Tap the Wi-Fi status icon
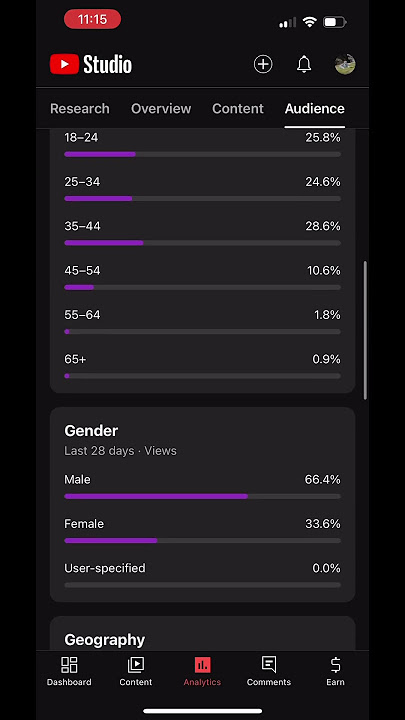This screenshot has width=405, height=720. (x=310, y=22)
